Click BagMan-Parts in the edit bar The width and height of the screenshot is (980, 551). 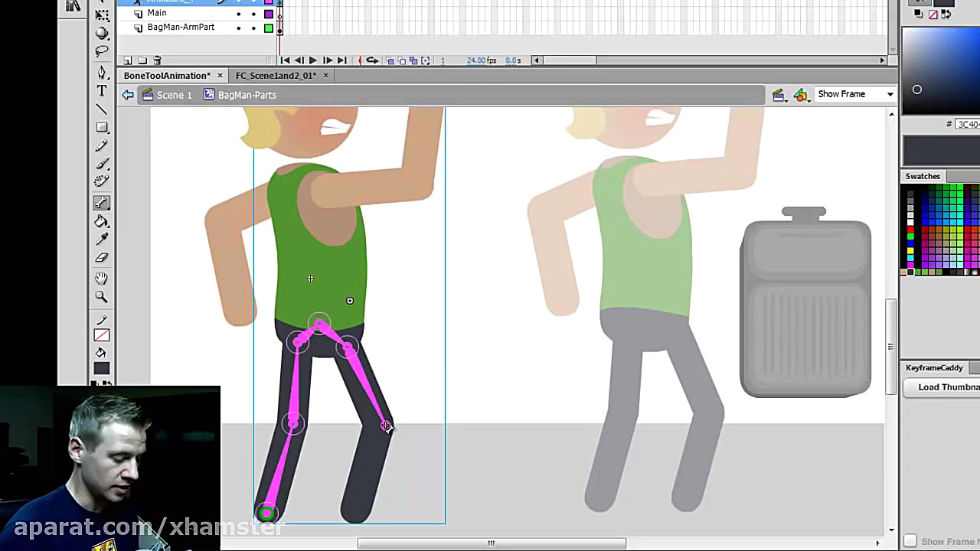pos(247,94)
